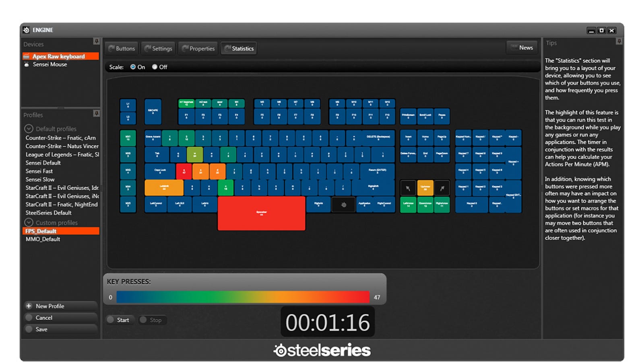The height and width of the screenshot is (362, 644).
Task: Click the Caps Lock key
Action: pyautogui.click(x=160, y=171)
